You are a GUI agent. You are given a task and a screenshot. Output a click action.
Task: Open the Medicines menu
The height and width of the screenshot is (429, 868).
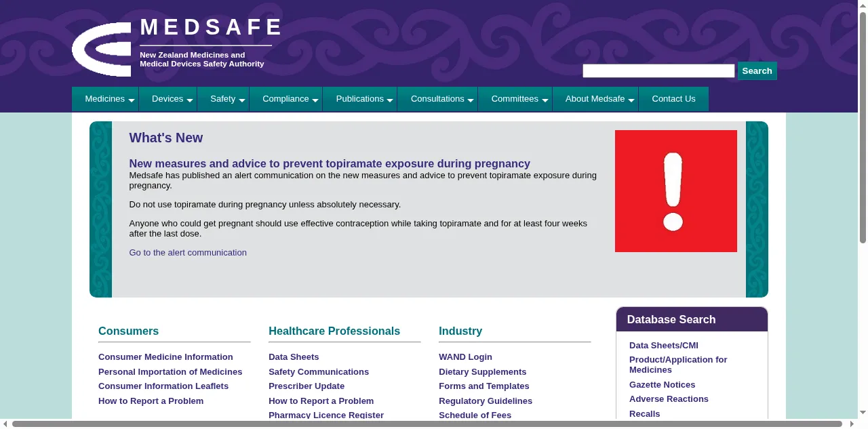(x=105, y=99)
